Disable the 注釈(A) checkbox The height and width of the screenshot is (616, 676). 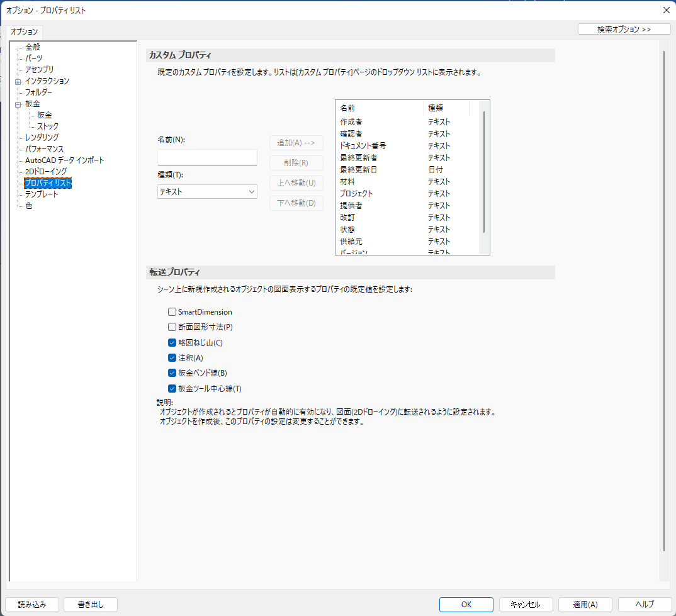pos(172,358)
